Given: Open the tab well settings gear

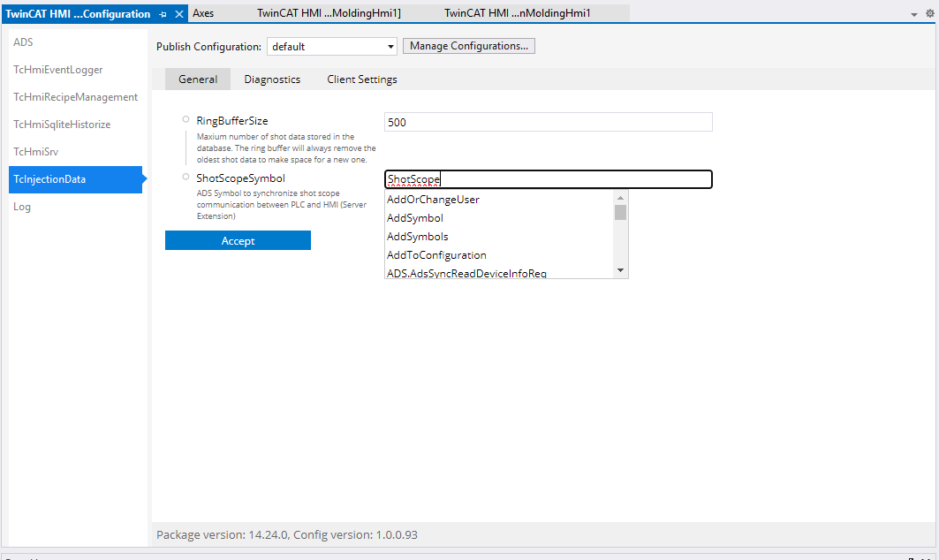Looking at the screenshot, I should coord(930,14).
